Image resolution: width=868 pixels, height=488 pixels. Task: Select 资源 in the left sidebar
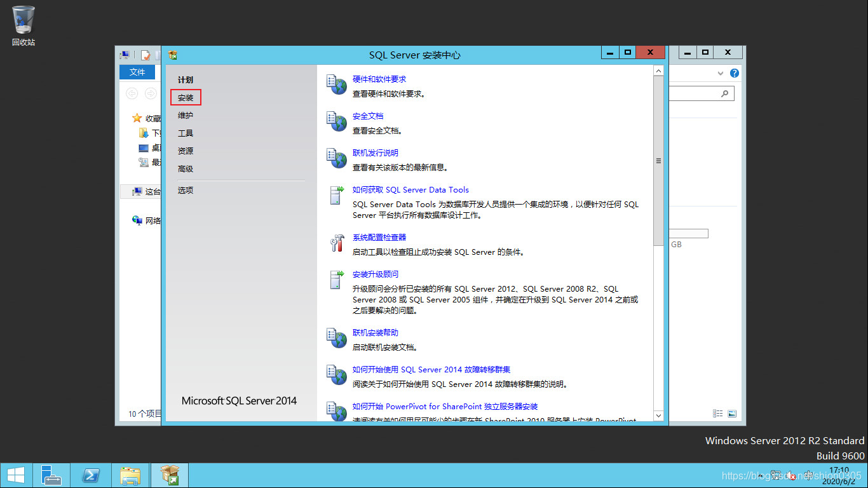coord(186,151)
